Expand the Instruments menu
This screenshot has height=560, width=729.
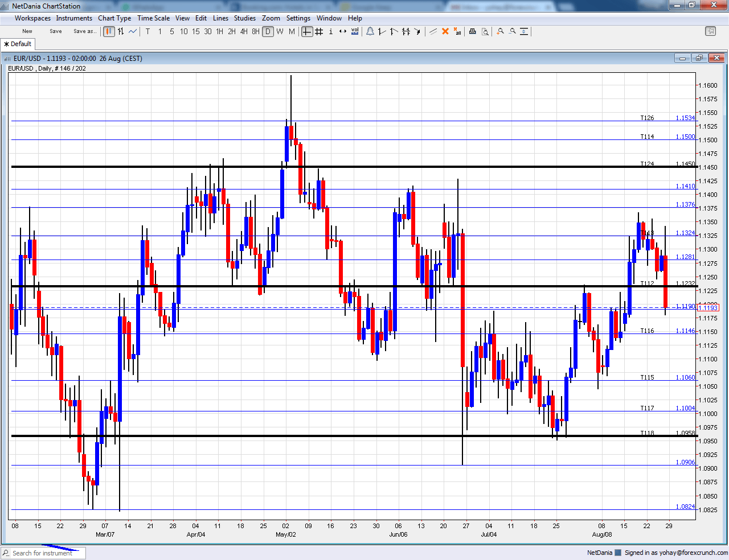point(74,18)
